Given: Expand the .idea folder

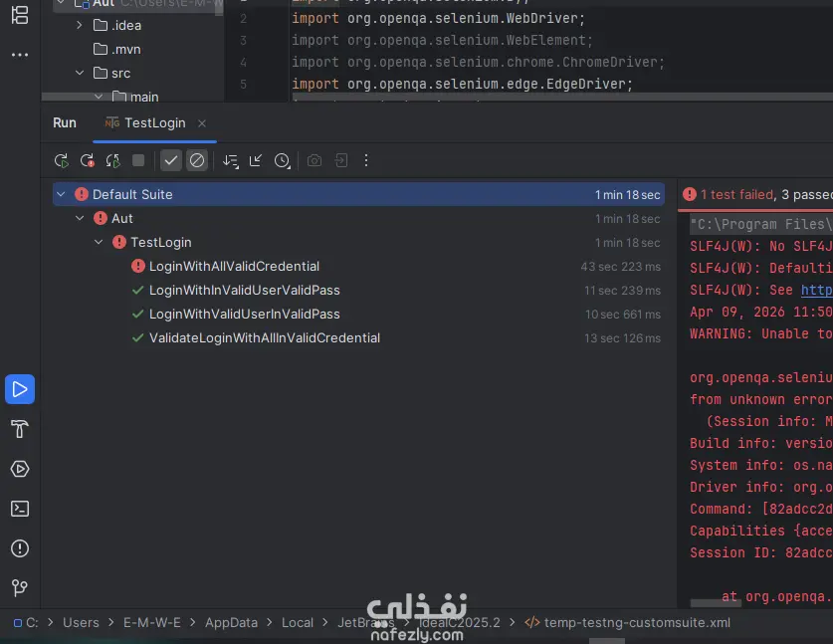Looking at the screenshot, I should coord(80,25).
